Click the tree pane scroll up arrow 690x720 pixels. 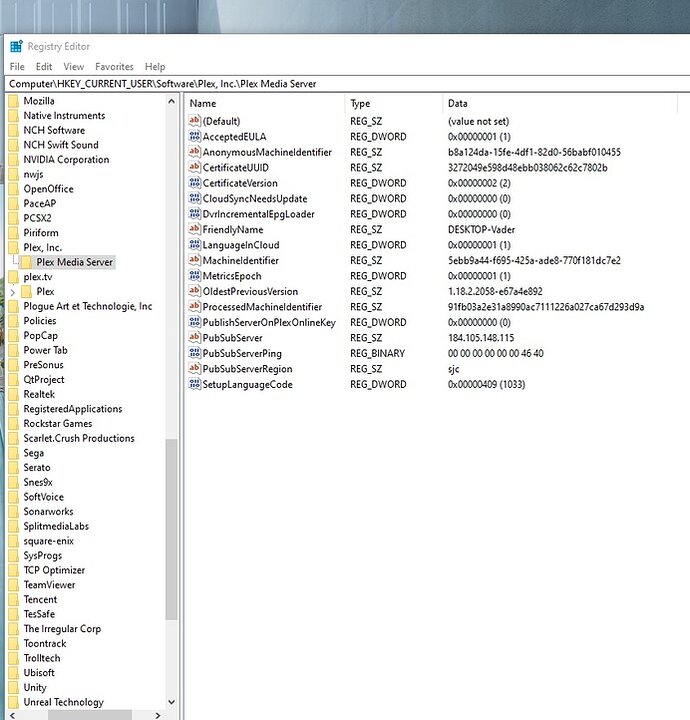click(171, 101)
